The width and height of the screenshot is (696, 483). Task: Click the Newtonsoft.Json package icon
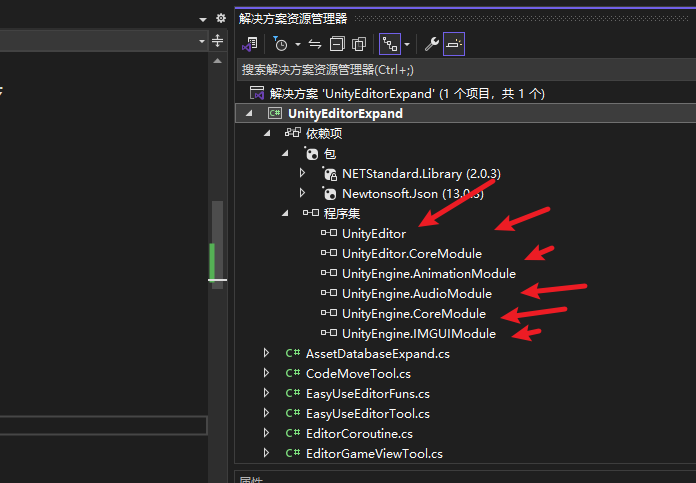click(330, 194)
